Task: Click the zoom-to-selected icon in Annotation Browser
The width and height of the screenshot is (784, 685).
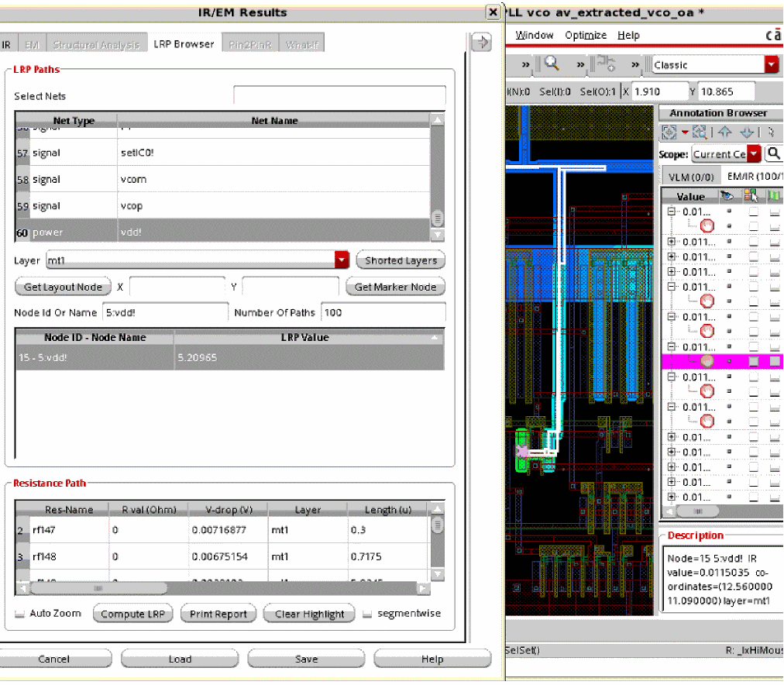Action: click(x=699, y=133)
